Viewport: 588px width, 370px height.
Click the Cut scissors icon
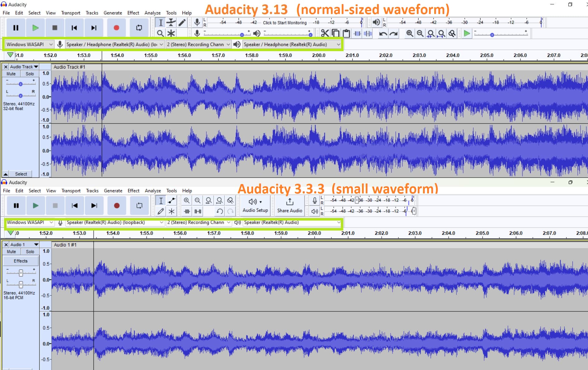pyautogui.click(x=325, y=33)
